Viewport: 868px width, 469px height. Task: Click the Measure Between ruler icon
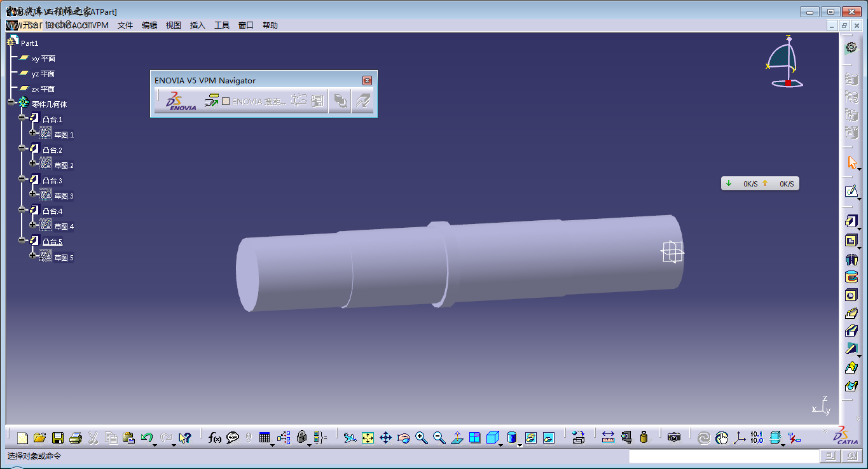[x=608, y=438]
